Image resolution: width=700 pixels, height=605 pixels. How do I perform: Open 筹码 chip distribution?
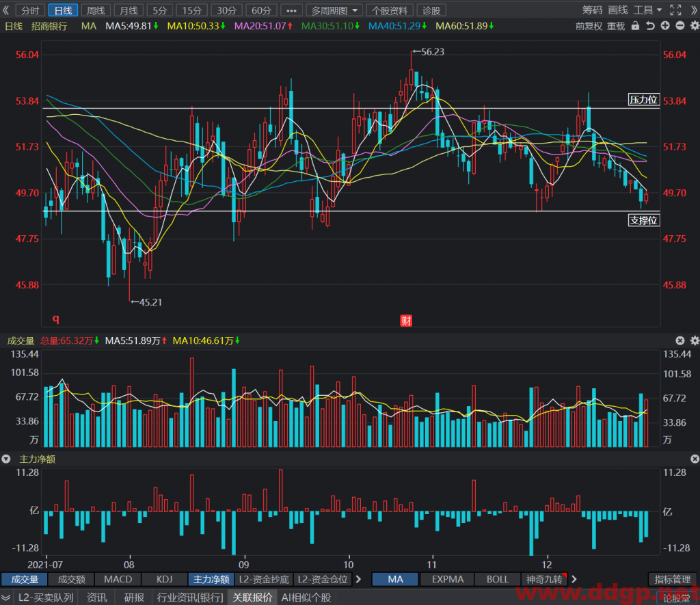592,10
